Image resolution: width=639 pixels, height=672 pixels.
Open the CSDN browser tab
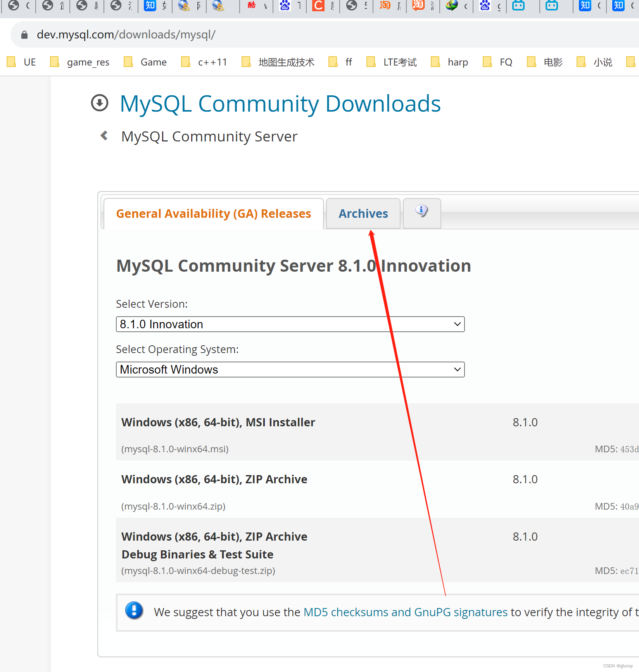tap(318, 6)
